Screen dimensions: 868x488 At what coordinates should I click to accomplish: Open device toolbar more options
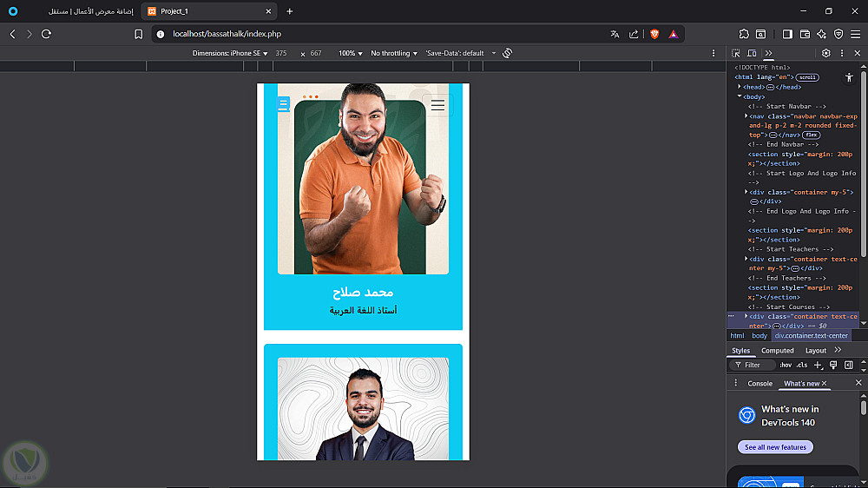coord(713,53)
